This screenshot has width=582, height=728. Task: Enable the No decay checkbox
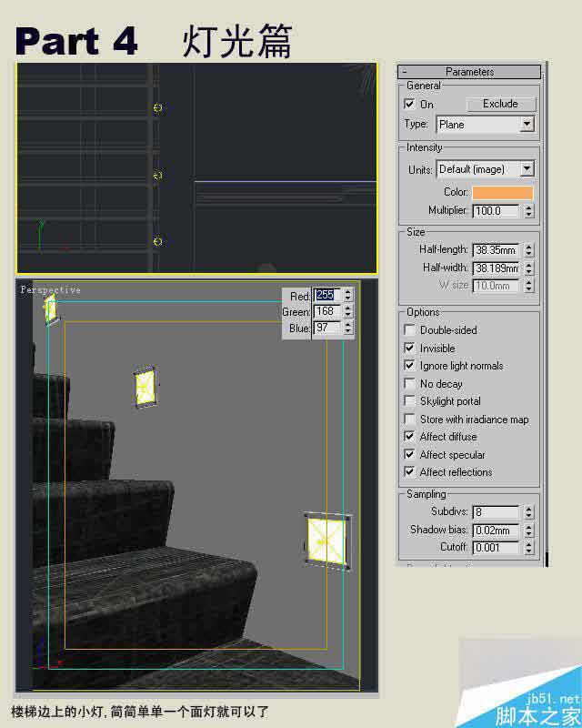(409, 383)
